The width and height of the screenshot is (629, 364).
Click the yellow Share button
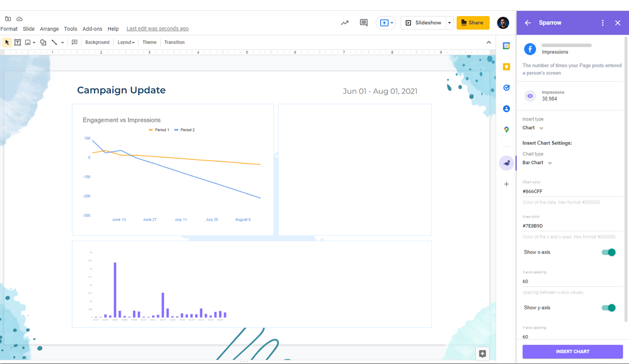(x=473, y=23)
